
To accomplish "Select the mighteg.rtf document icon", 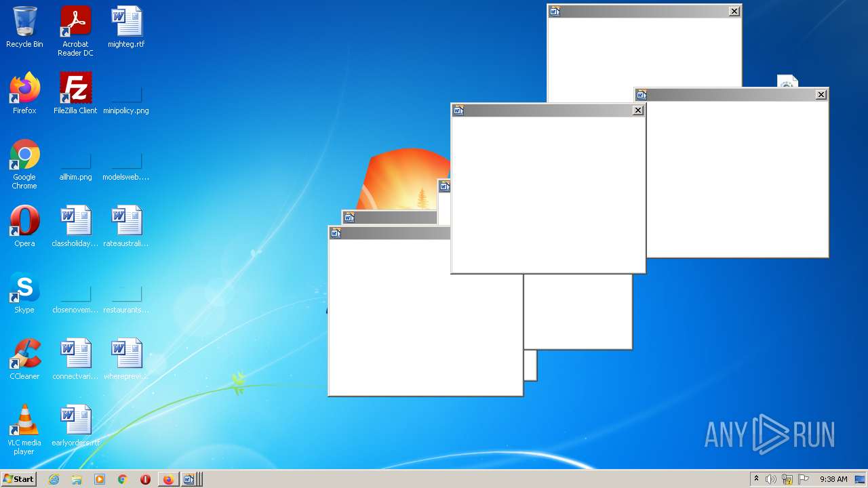I will point(126,27).
